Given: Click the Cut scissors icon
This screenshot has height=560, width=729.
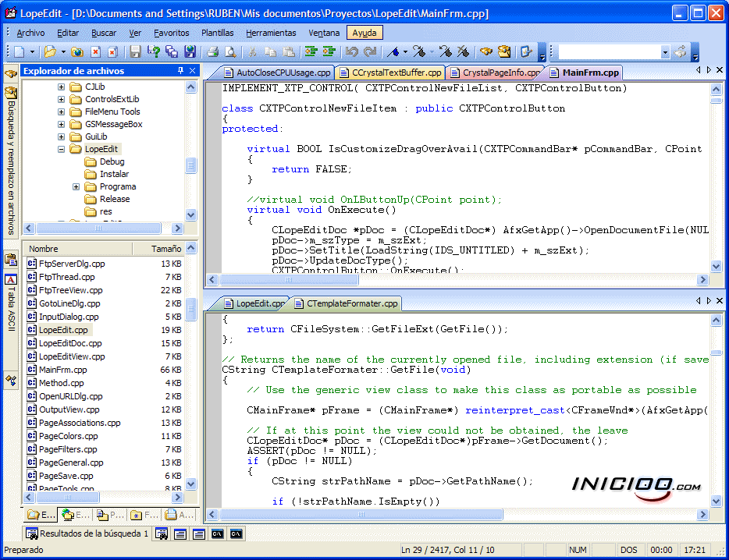Looking at the screenshot, I should (x=252, y=51).
